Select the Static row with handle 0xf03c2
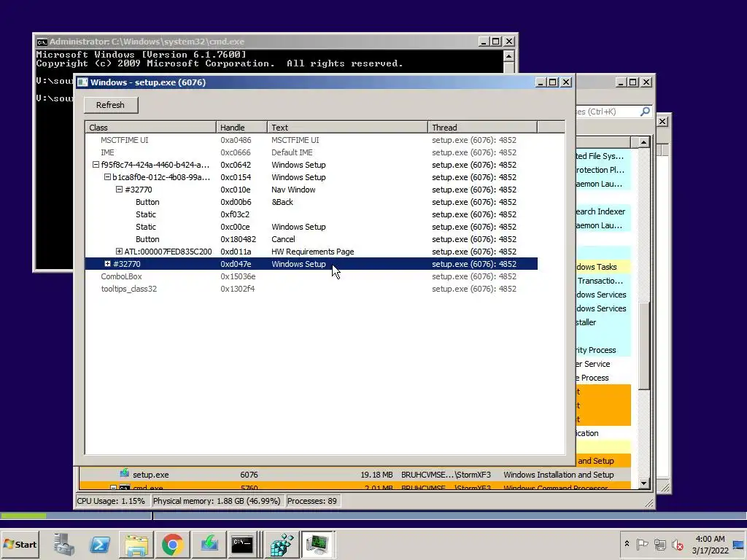This screenshot has height=560, width=747. (311, 214)
